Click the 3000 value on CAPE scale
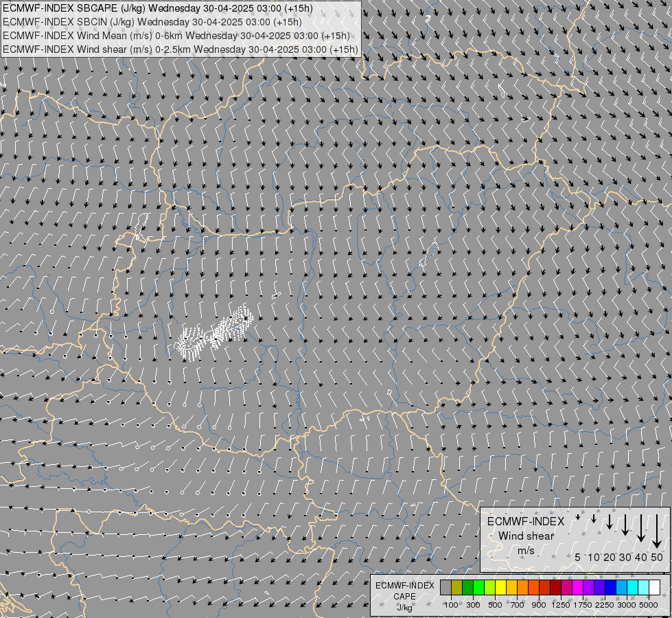 [x=627, y=605]
